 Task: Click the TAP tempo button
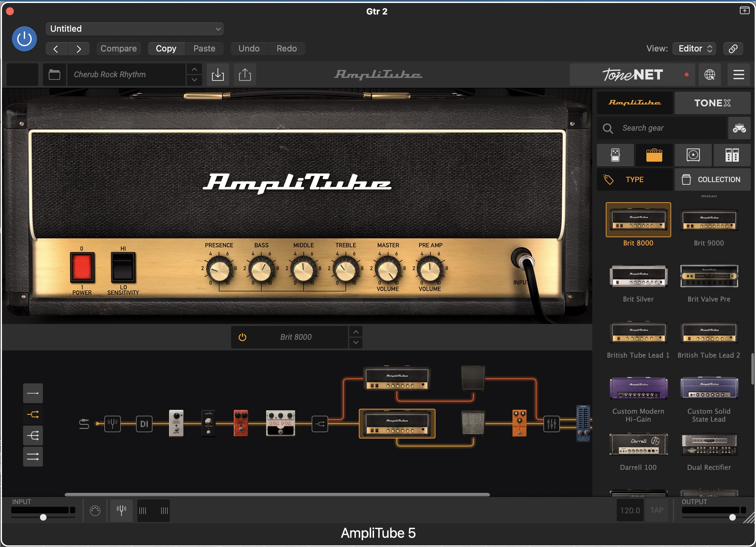(x=656, y=510)
